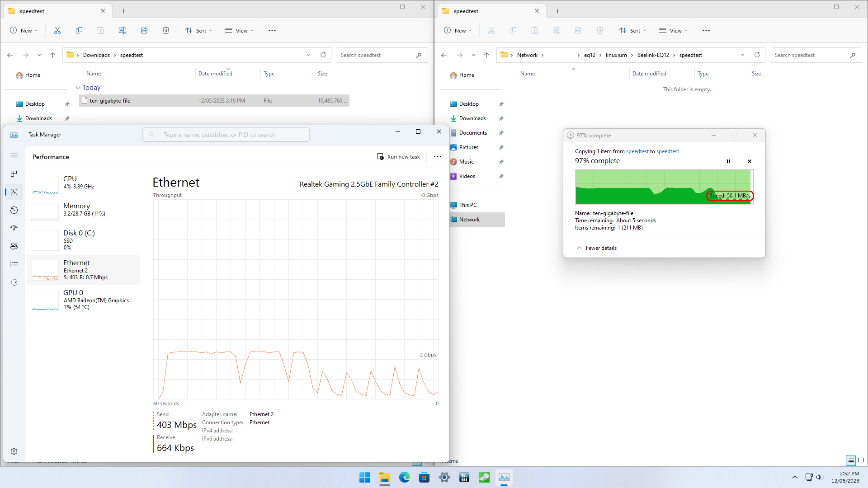Click Copy icon in left Explorer toolbar
The height and width of the screenshot is (488, 868).
pyautogui.click(x=79, y=30)
